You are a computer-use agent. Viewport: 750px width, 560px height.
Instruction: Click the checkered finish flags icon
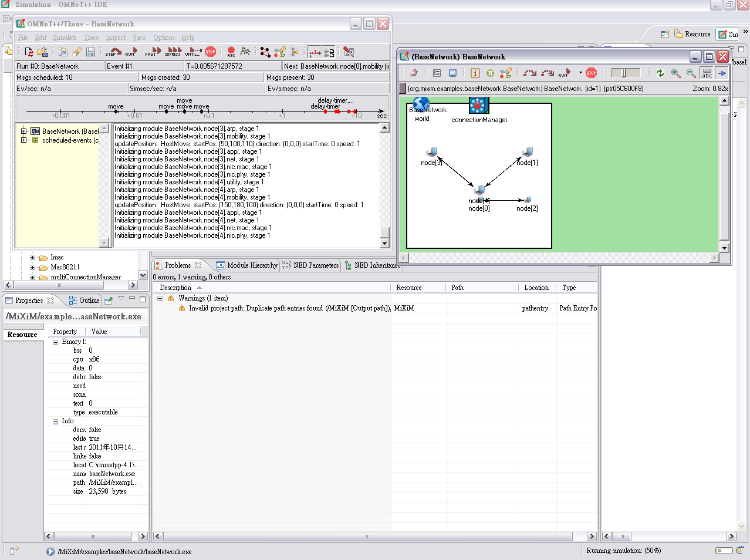(246, 52)
